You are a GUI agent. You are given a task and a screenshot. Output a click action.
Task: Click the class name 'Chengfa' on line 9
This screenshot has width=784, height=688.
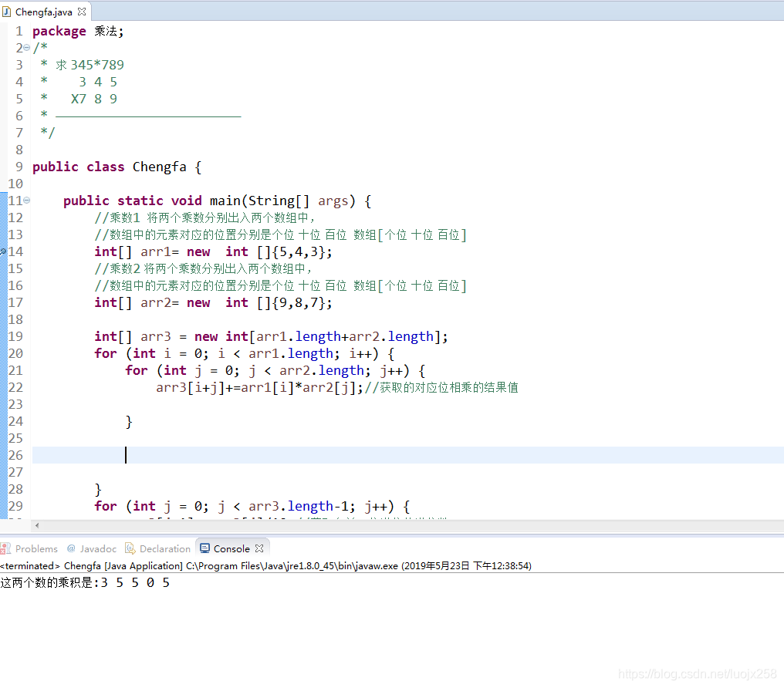coord(159,167)
